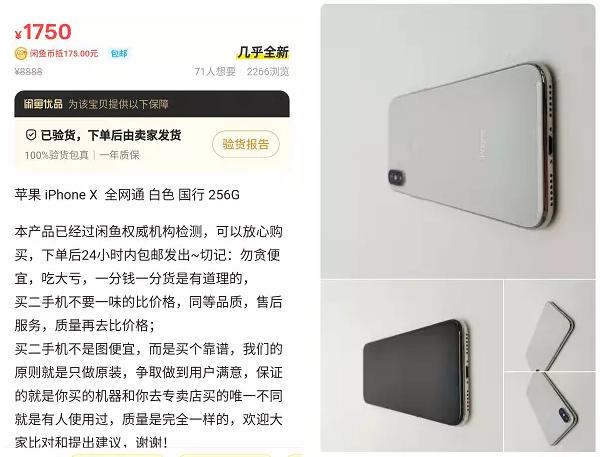Tap the crossed-out ¥8888 original price
This screenshot has width=600, height=457.
tap(29, 72)
